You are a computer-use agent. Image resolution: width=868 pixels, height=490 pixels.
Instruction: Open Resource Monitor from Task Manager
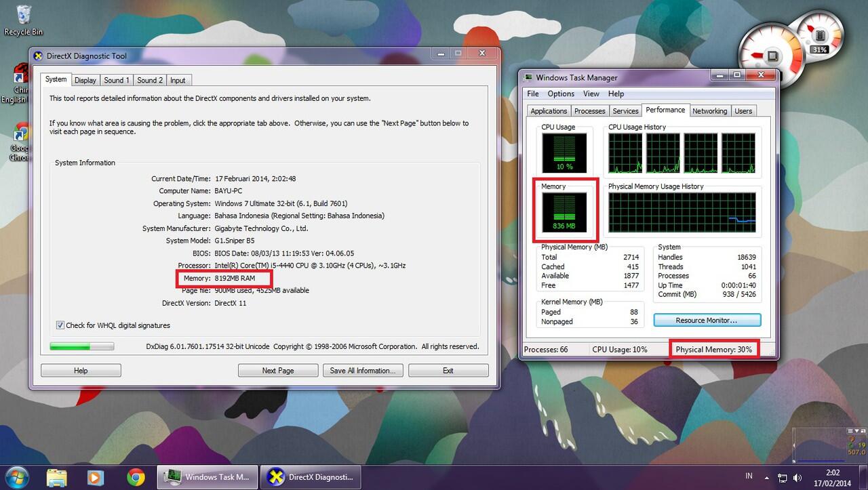[707, 320]
